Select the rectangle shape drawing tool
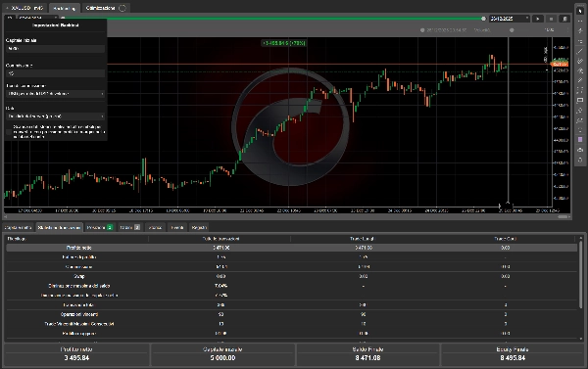 click(580, 100)
